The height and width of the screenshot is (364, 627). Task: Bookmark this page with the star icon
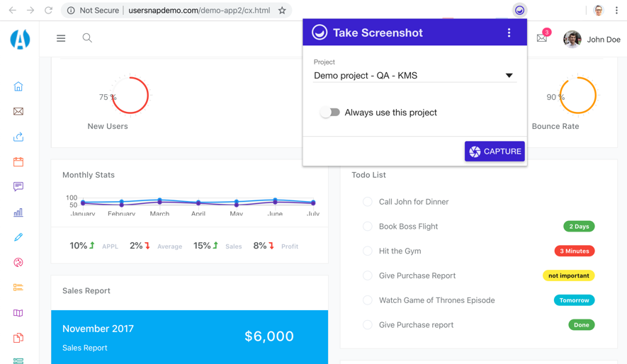pyautogui.click(x=282, y=11)
